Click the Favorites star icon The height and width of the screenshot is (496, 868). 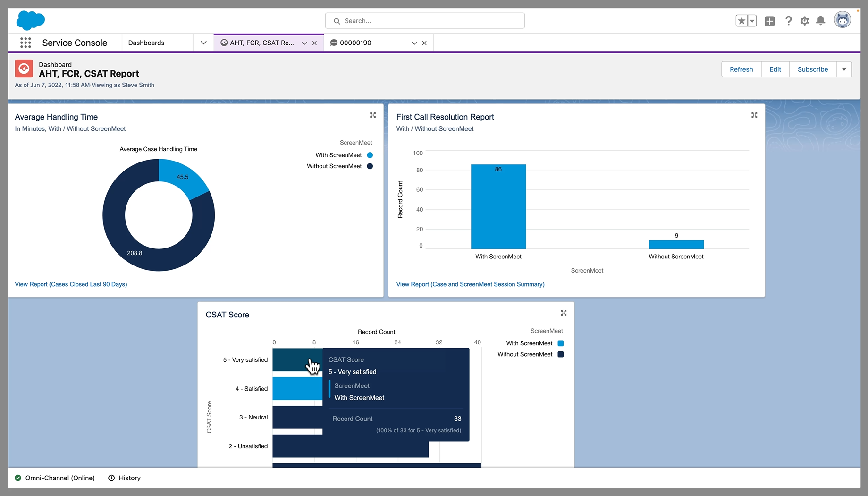point(742,21)
